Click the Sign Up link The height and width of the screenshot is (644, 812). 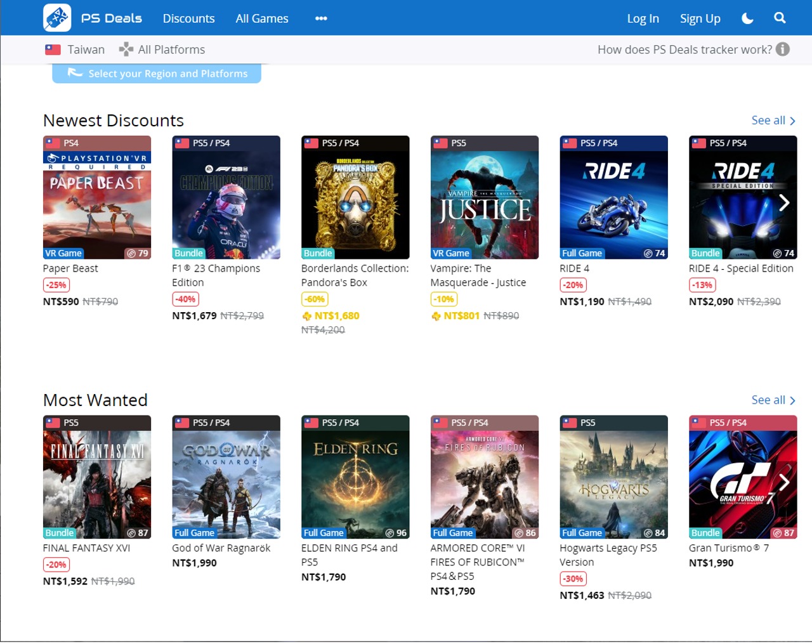point(700,18)
